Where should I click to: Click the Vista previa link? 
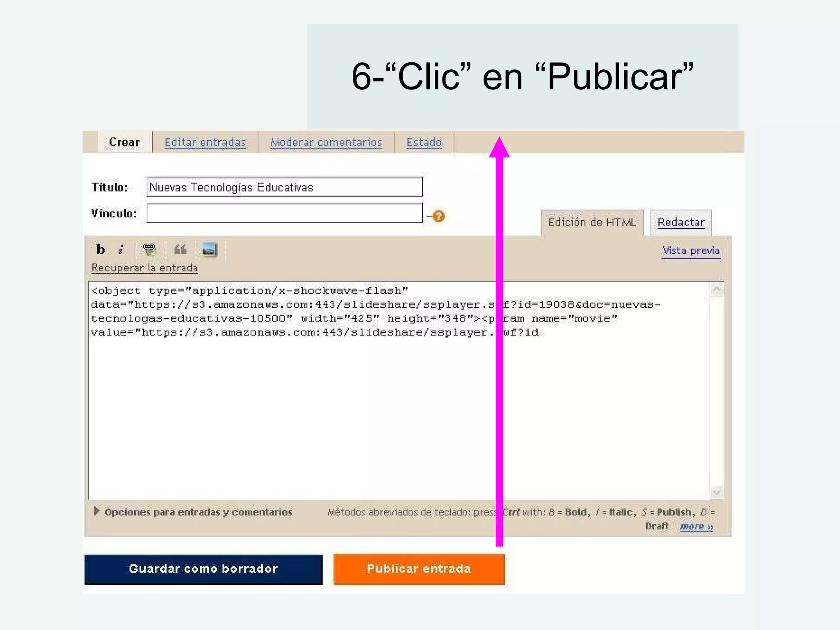(691, 251)
